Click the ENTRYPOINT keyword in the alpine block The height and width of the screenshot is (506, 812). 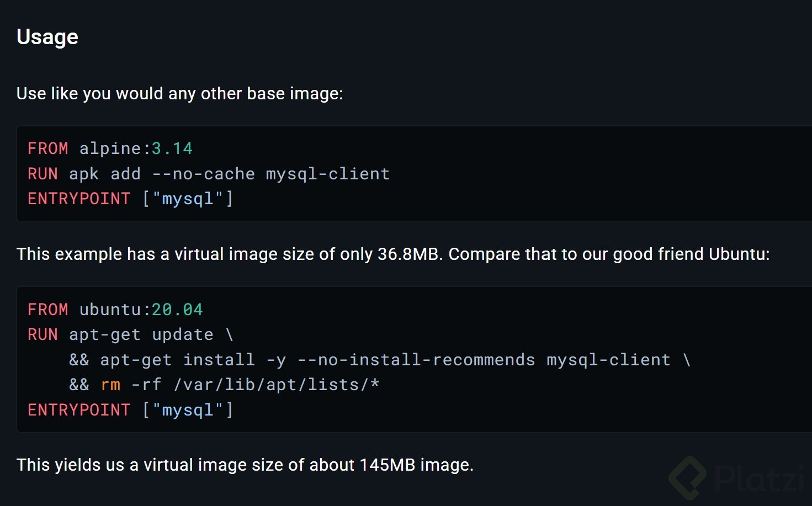coord(79,199)
